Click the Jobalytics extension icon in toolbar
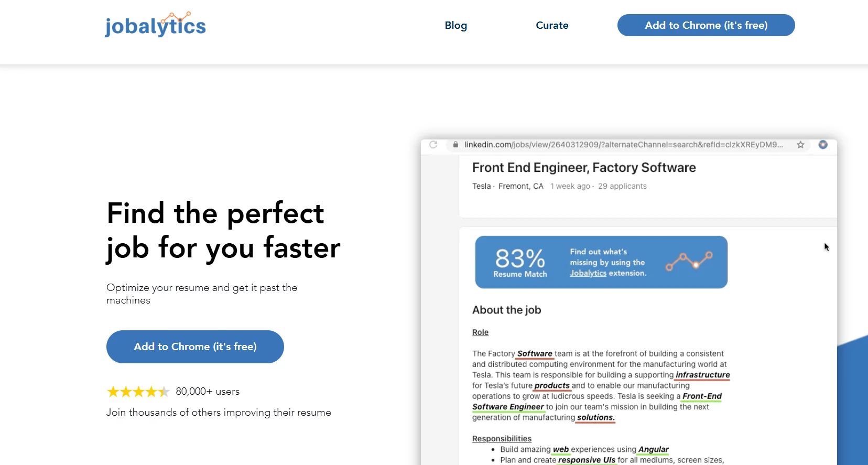This screenshot has height=465, width=868. coord(823,145)
